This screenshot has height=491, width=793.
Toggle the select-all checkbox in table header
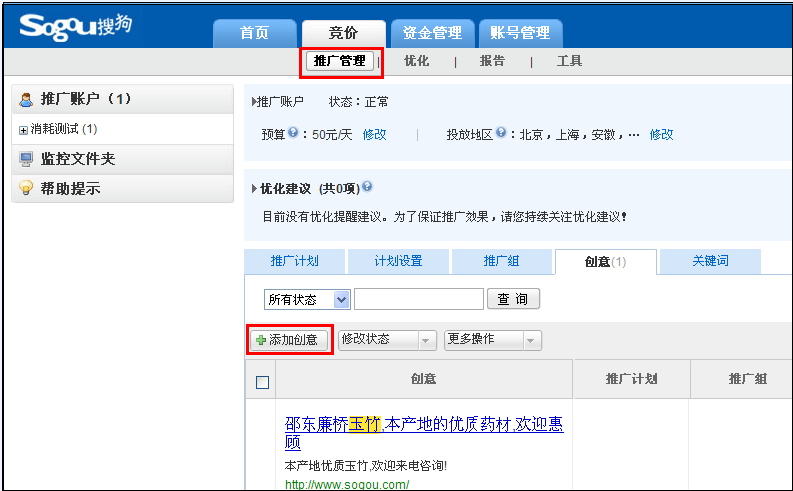[x=262, y=381]
